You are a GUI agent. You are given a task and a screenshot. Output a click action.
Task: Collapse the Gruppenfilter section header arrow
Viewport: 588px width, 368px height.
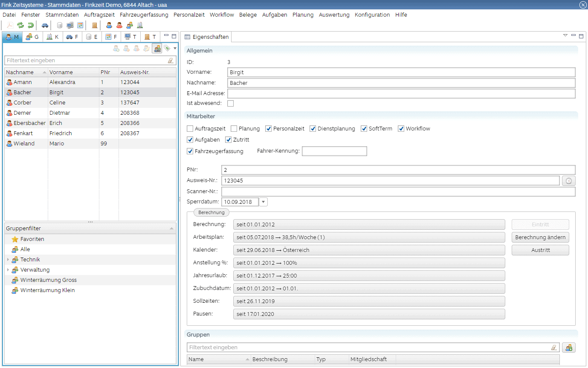172,229
